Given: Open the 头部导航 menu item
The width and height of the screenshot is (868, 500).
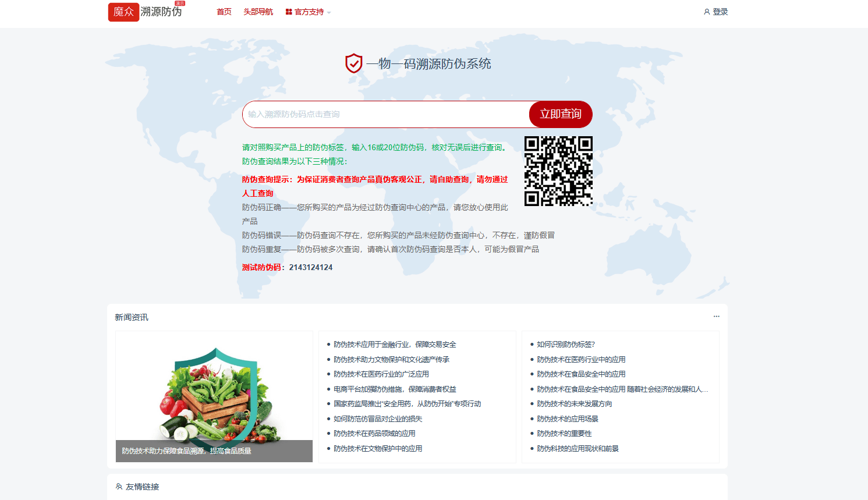Looking at the screenshot, I should 258,12.
